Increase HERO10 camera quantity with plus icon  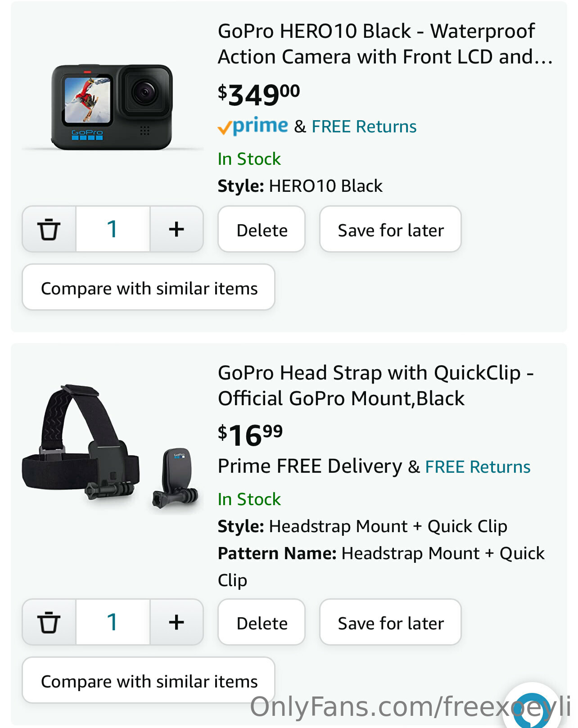pyautogui.click(x=176, y=229)
